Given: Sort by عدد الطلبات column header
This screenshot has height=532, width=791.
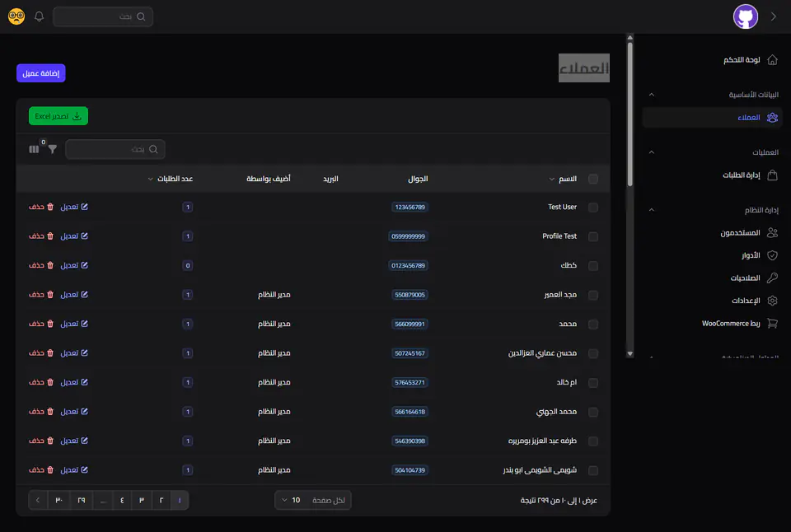Looking at the screenshot, I should point(171,179).
